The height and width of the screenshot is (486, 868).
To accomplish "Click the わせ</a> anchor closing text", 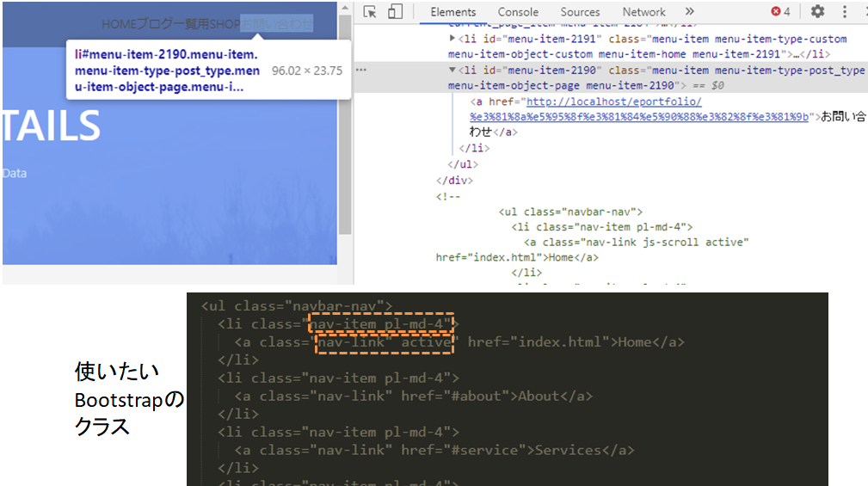I will [x=494, y=132].
